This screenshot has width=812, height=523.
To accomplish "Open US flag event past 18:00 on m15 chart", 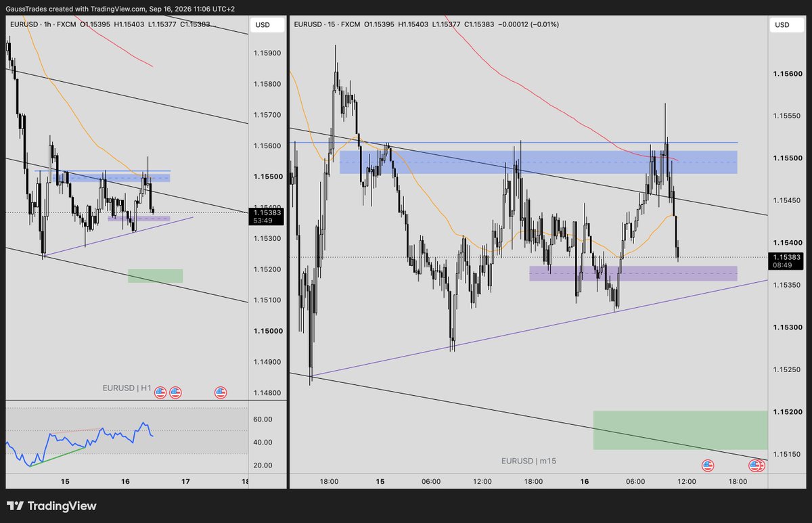I will tap(756, 465).
